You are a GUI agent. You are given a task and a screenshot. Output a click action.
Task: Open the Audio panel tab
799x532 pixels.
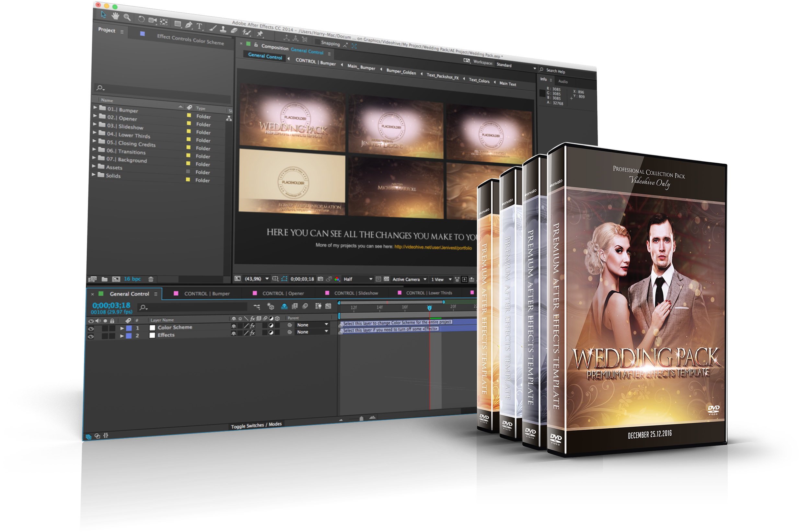click(563, 81)
